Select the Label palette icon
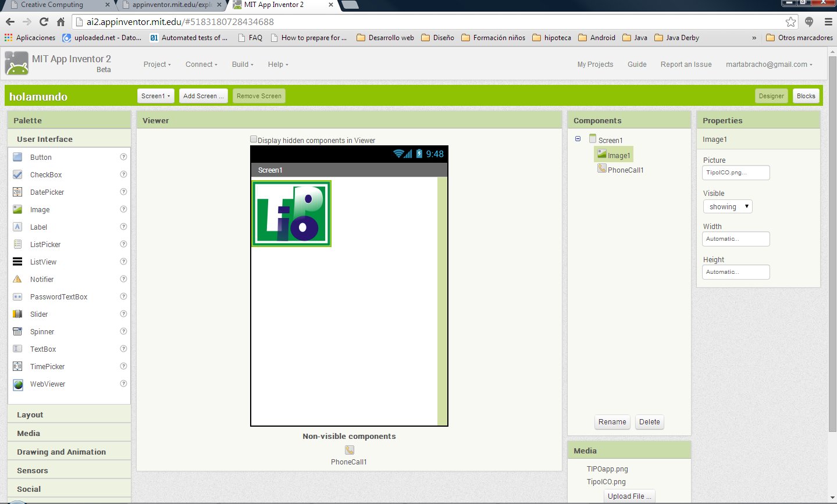This screenshot has width=837, height=504. [17, 227]
